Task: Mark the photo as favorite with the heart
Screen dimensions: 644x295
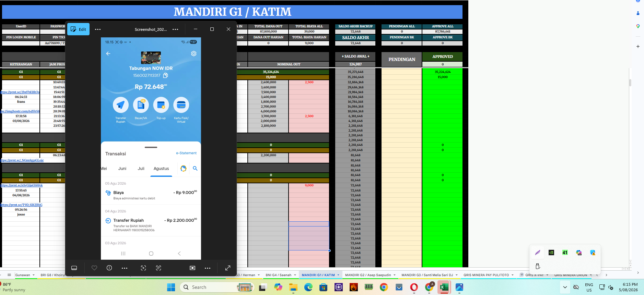Action: [94, 268]
